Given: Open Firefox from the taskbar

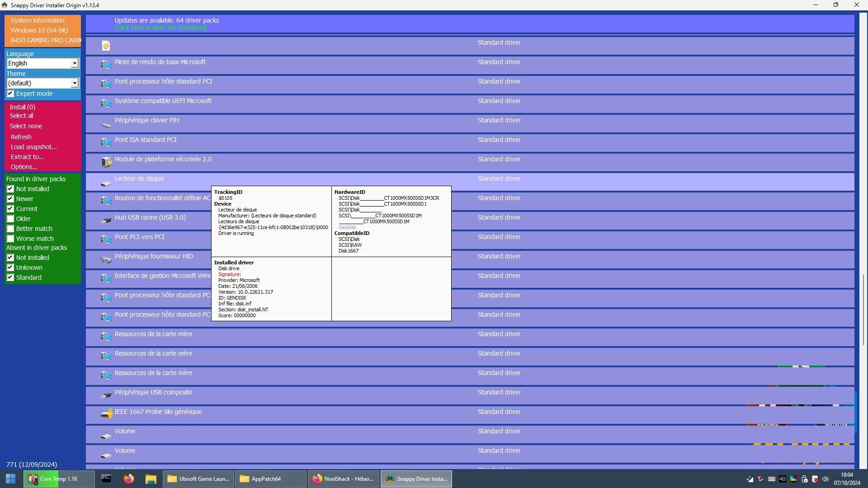Looking at the screenshot, I should [128, 479].
